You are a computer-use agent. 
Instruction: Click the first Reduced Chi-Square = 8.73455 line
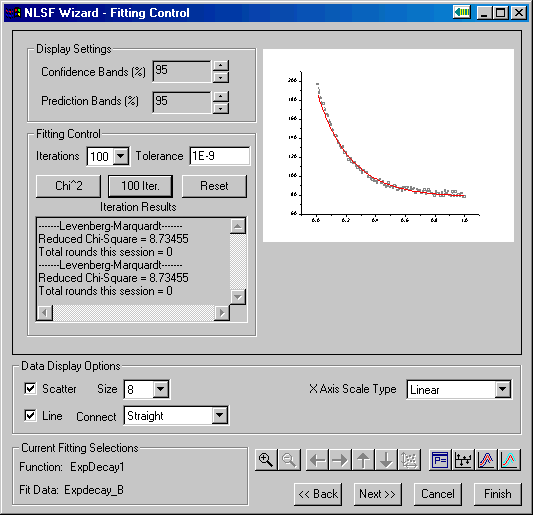pos(113,239)
